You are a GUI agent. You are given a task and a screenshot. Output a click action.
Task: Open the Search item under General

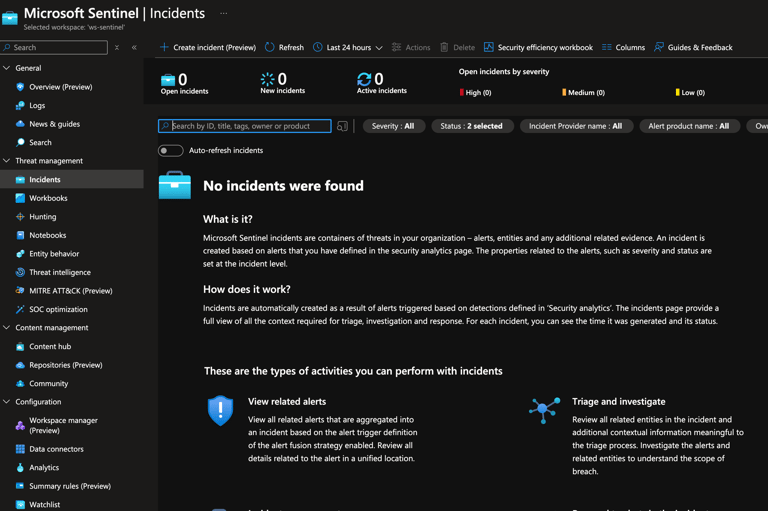40,143
